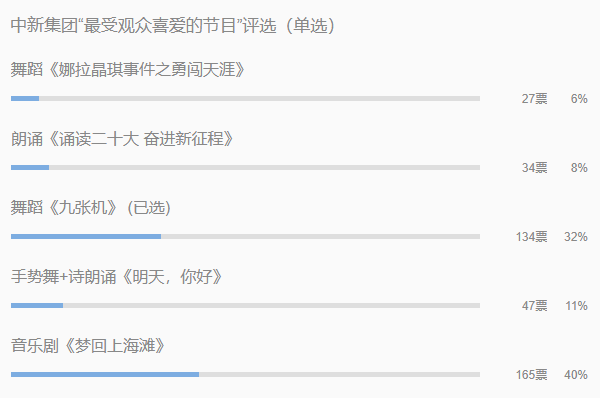Click the 165票 vote count
The image size is (600, 398).
(532, 374)
